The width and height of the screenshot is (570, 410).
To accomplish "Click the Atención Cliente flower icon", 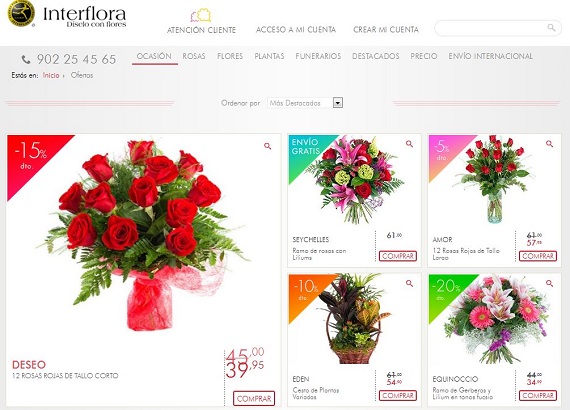I will tap(201, 15).
